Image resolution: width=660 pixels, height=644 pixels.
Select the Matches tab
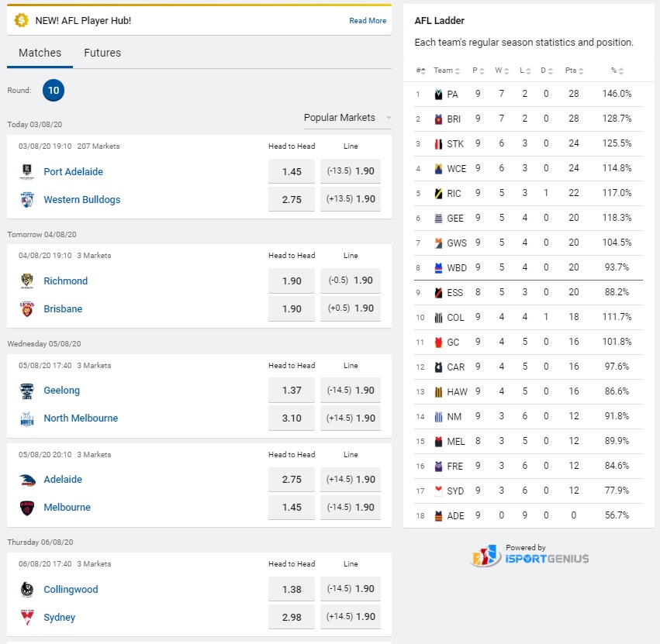point(40,53)
